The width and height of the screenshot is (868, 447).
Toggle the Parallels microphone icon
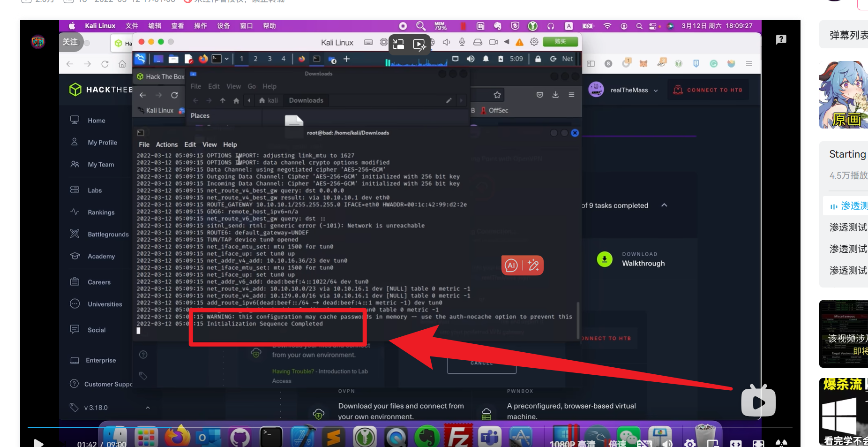click(x=462, y=42)
